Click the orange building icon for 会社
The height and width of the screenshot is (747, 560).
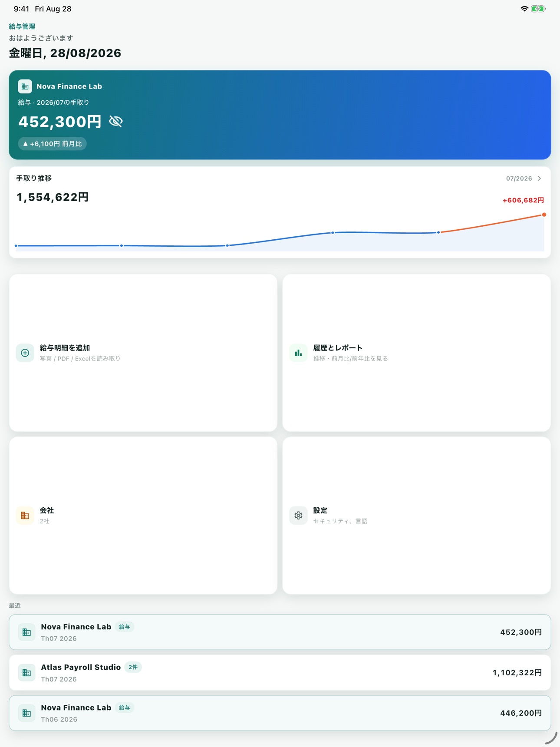(25, 516)
